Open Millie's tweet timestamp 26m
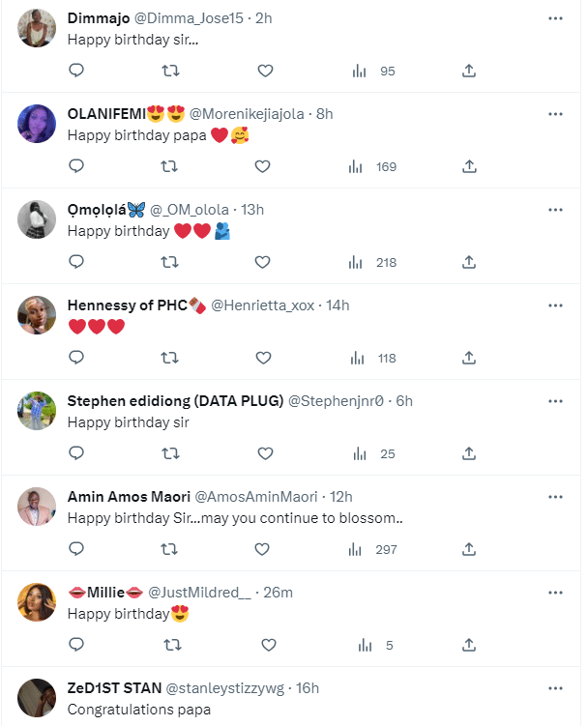The image size is (588, 726). [279, 592]
